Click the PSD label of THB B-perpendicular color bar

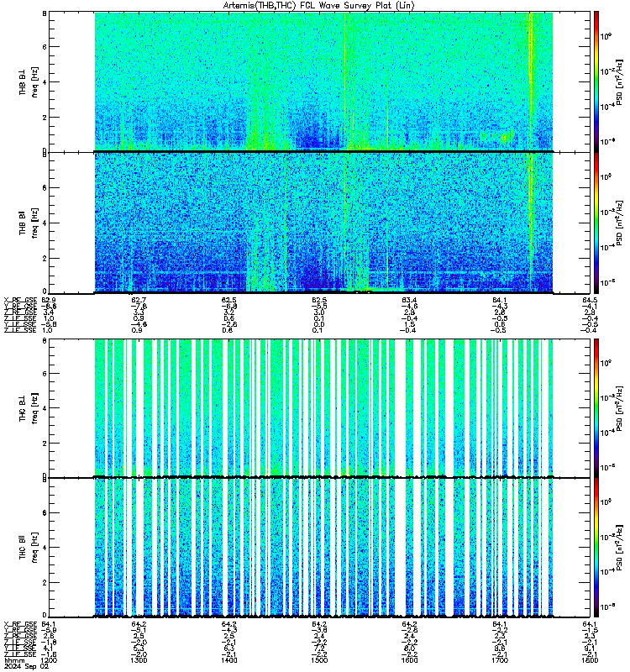click(x=619, y=81)
